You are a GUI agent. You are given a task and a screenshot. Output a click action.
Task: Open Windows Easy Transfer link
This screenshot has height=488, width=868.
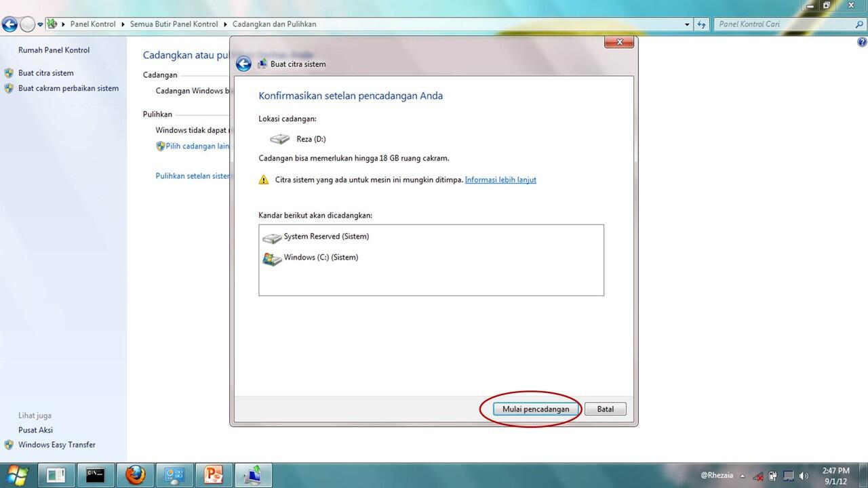(x=57, y=445)
